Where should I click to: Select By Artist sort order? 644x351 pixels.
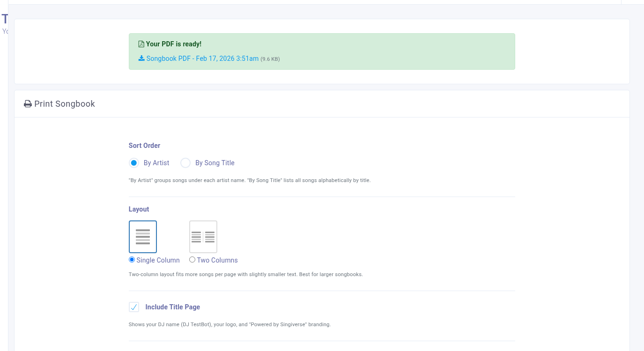[x=134, y=163]
